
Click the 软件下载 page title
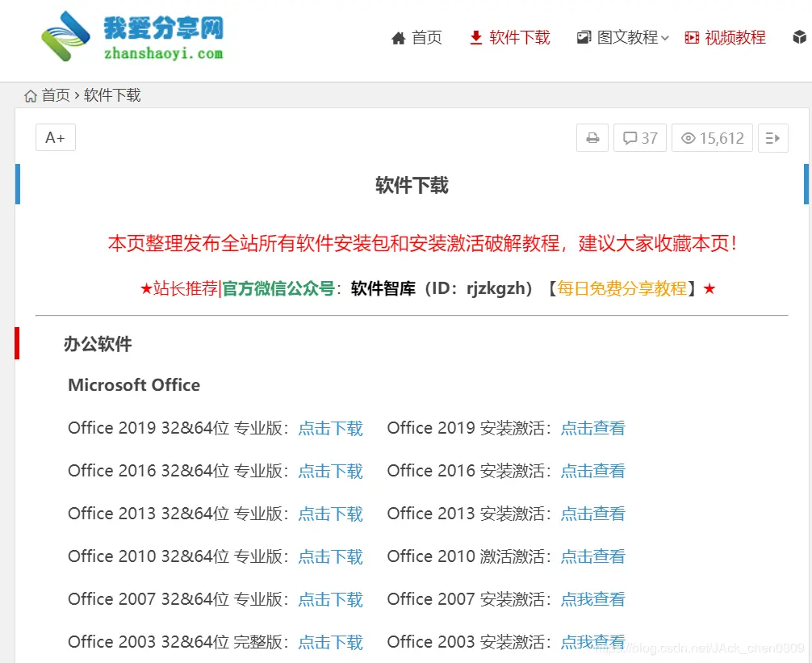tap(412, 186)
